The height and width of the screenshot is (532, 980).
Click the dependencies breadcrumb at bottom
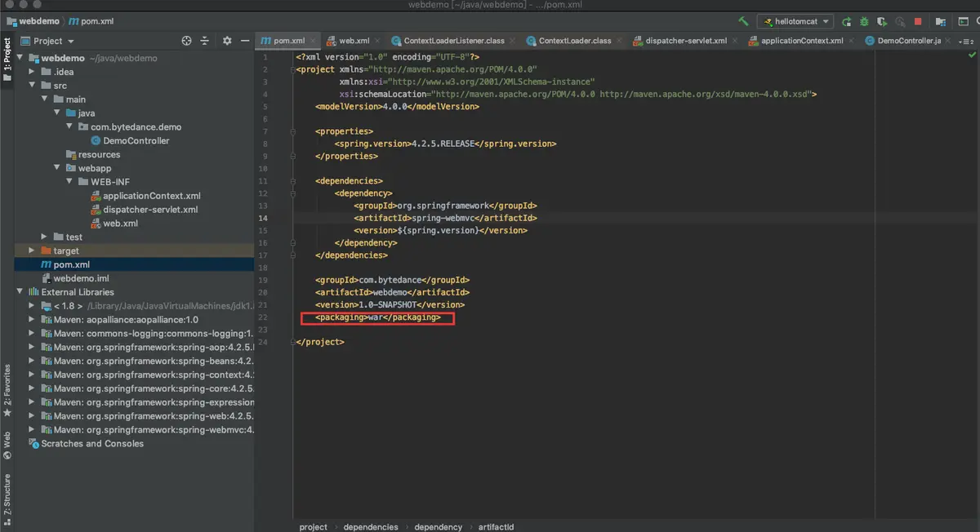coord(371,527)
